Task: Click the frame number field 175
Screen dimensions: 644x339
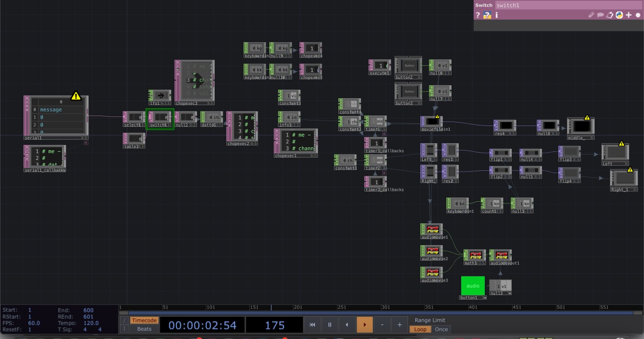Action: [275, 325]
